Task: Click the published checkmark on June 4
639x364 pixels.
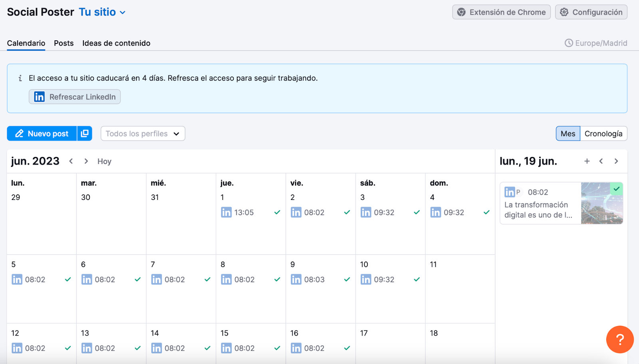Action: [486, 212]
